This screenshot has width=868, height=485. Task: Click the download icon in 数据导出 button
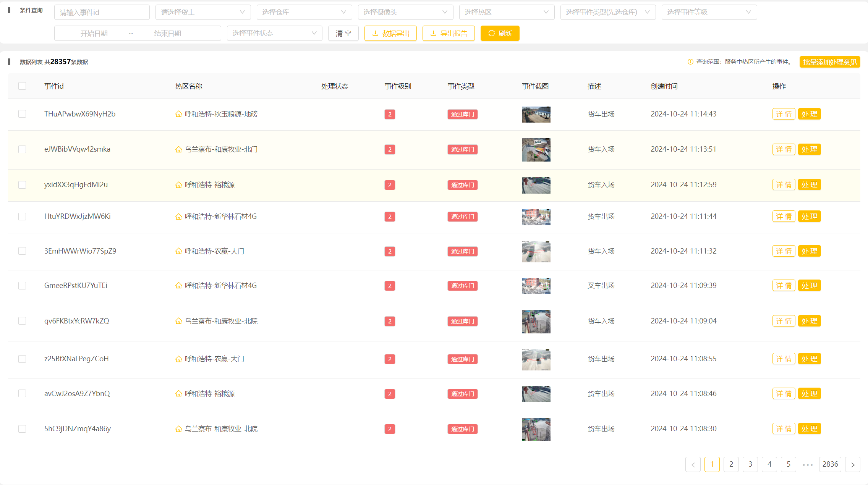pos(376,34)
